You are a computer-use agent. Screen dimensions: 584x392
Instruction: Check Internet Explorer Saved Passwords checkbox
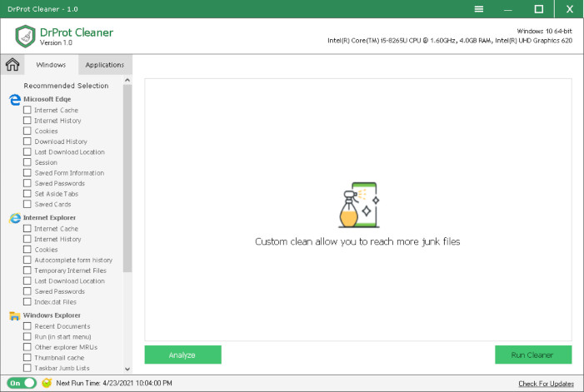click(x=27, y=290)
